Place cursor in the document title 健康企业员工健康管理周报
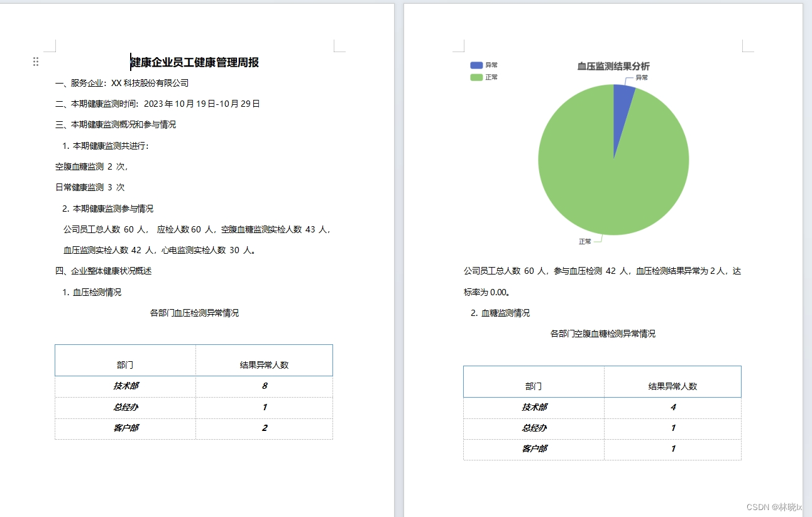Image resolution: width=812 pixels, height=517 pixels. pyautogui.click(x=195, y=63)
